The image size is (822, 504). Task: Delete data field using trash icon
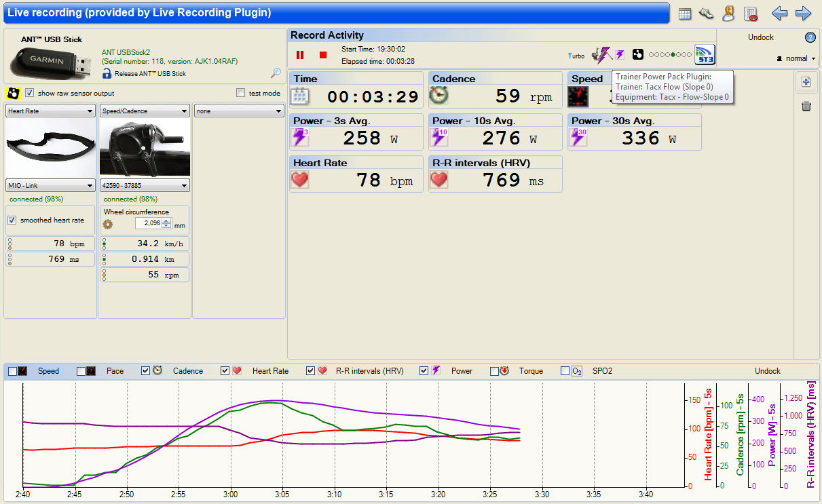click(806, 106)
